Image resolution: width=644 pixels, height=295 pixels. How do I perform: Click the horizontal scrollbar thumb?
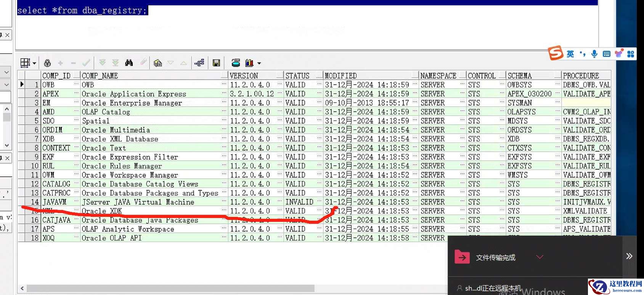click(x=170, y=289)
